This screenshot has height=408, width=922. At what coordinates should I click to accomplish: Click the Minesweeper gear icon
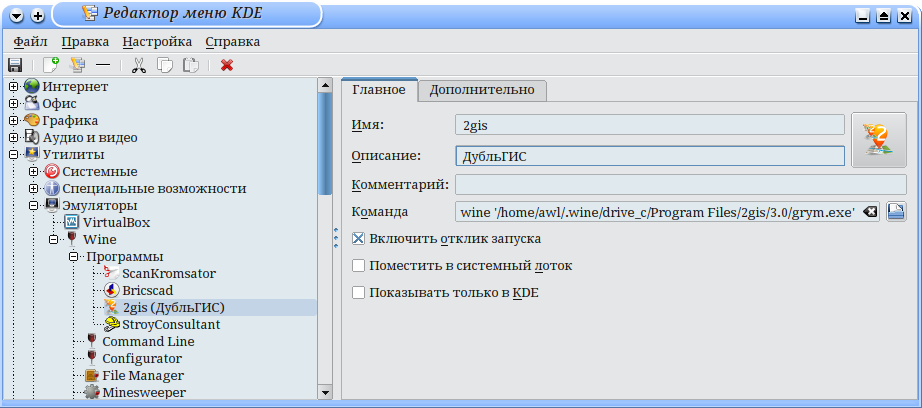[x=92, y=392]
